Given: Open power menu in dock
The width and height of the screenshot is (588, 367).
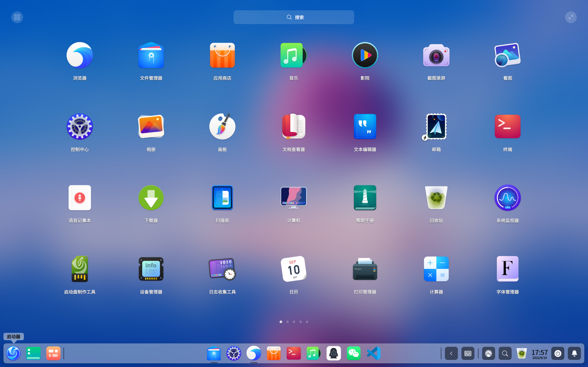Looking at the screenshot, I should pos(558,353).
